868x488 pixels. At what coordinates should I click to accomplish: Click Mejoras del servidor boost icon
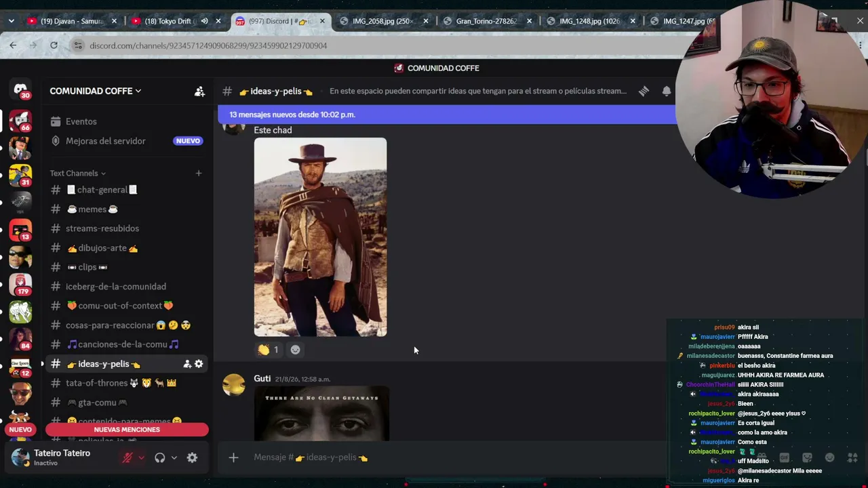point(56,141)
